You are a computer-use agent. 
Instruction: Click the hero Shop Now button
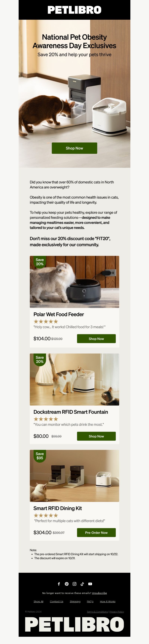(74, 148)
